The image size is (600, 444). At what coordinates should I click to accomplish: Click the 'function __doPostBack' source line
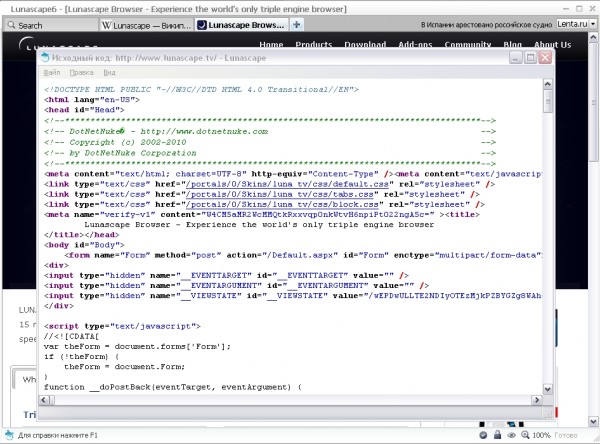(173, 387)
